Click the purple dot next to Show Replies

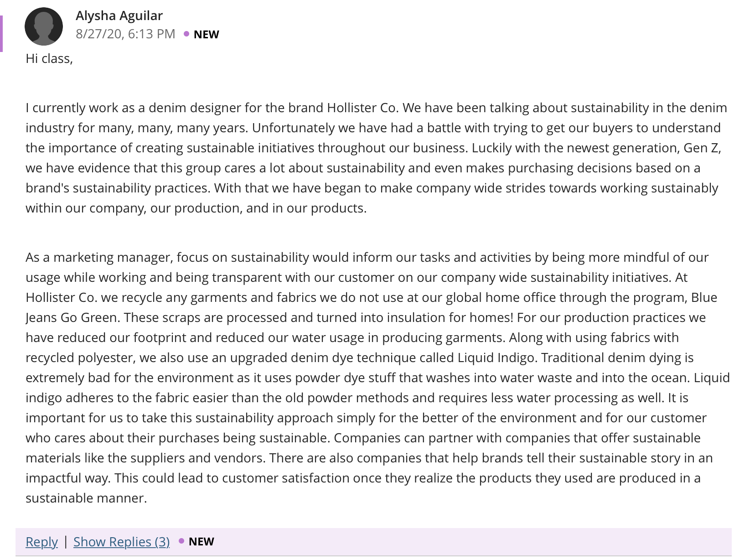coord(181,541)
